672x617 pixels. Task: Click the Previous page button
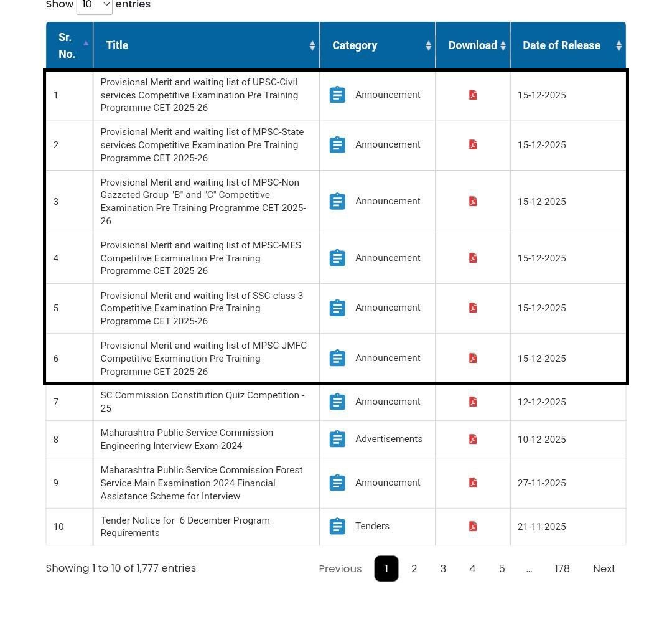[x=340, y=568]
